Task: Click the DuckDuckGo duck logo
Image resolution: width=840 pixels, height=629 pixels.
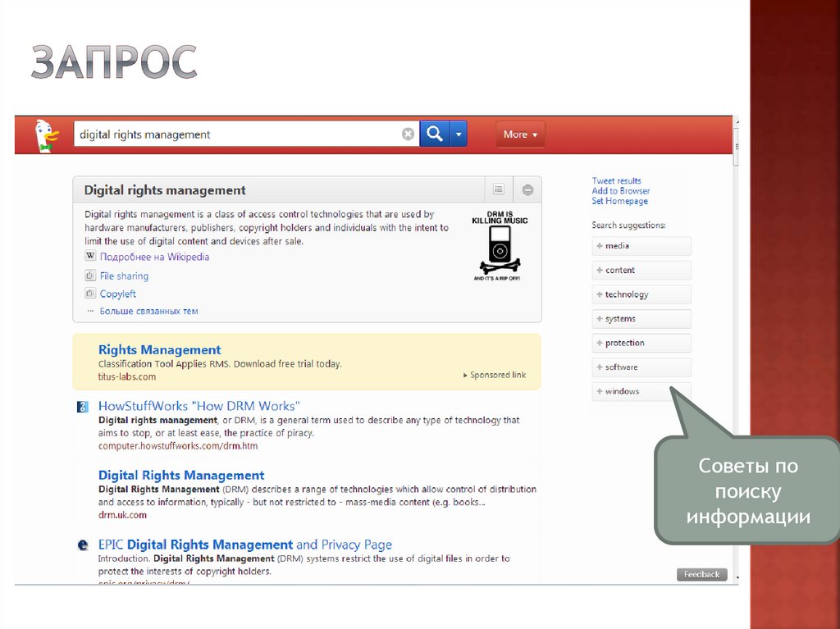Action: [x=46, y=135]
